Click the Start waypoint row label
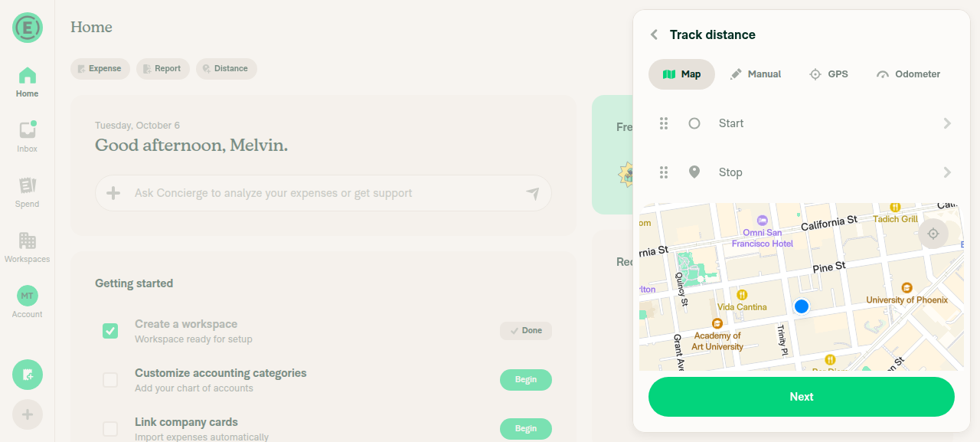This screenshot has width=980, height=442. coord(731,123)
